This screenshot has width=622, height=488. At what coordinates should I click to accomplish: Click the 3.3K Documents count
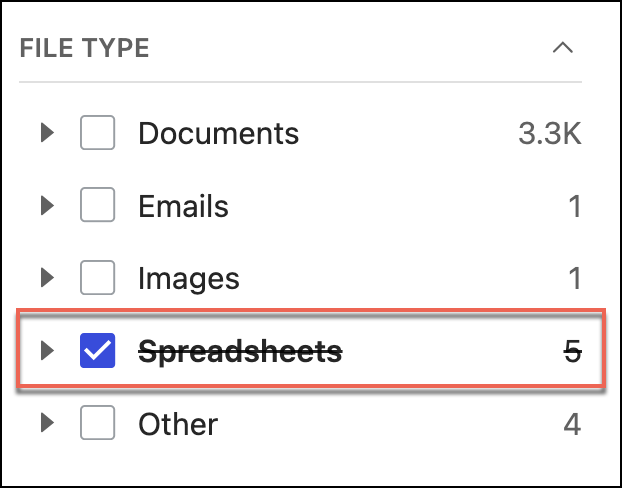point(549,133)
